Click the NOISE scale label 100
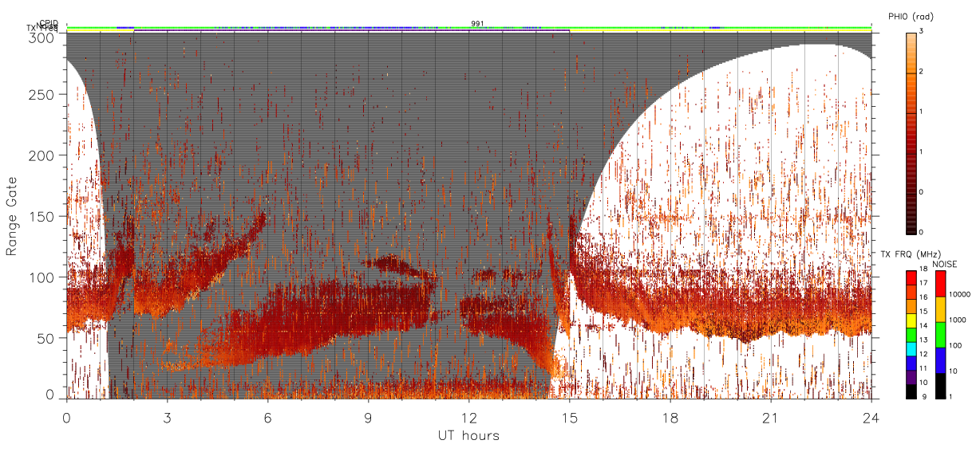980x452 pixels. click(954, 348)
